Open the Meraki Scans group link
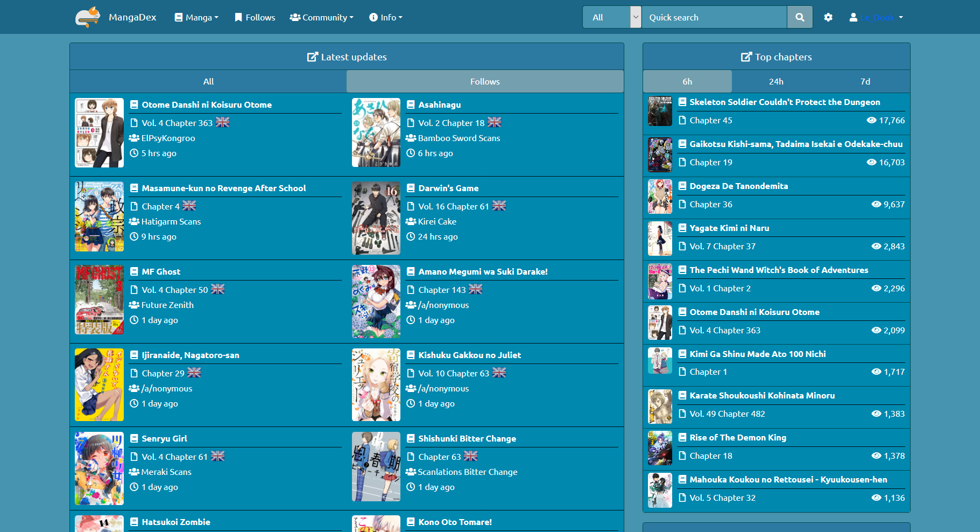 (166, 472)
